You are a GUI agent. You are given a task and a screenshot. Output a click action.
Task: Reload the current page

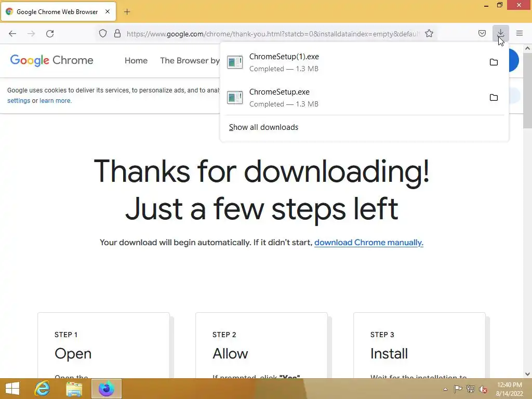[50, 34]
